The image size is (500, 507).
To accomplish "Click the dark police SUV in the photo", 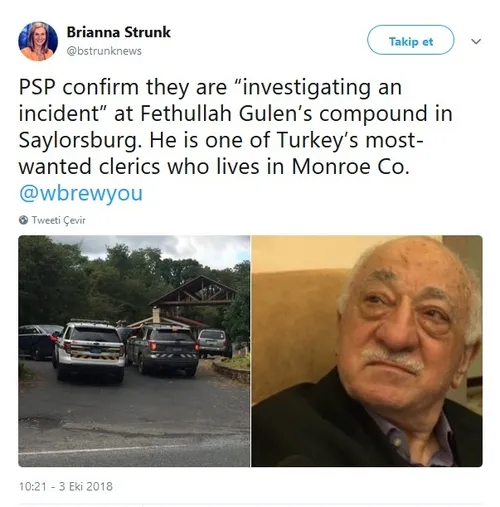I will 163,349.
